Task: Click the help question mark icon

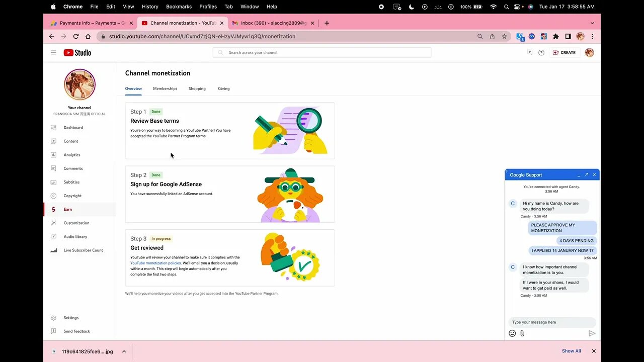Action: (541, 52)
